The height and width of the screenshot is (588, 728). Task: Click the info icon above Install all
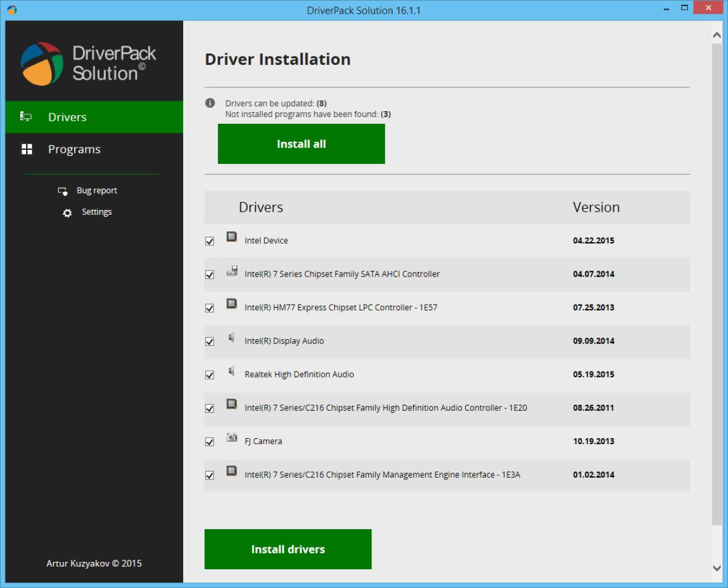coord(209,103)
